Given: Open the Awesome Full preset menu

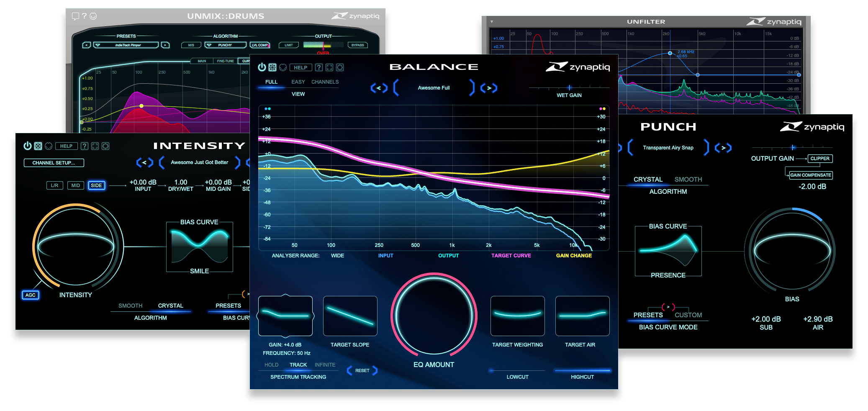Looking at the screenshot, I should point(434,88).
